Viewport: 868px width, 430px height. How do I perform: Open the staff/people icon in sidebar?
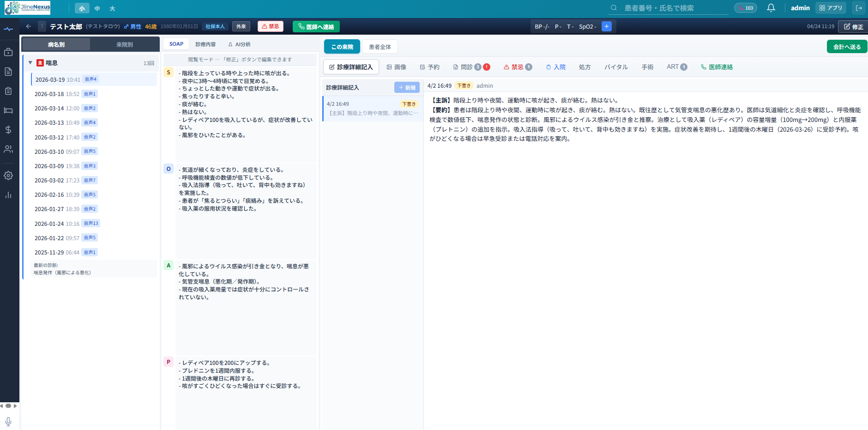click(8, 149)
